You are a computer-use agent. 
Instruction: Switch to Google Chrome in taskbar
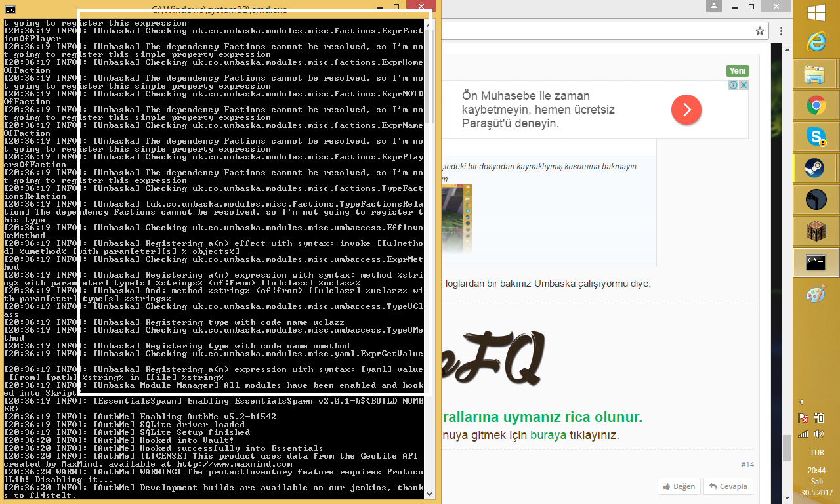[816, 105]
